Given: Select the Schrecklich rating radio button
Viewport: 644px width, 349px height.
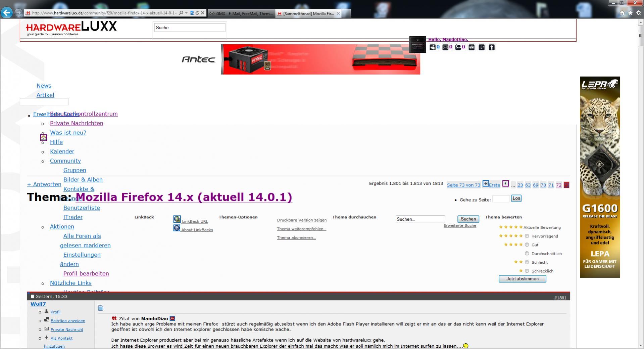Looking at the screenshot, I should point(527,271).
